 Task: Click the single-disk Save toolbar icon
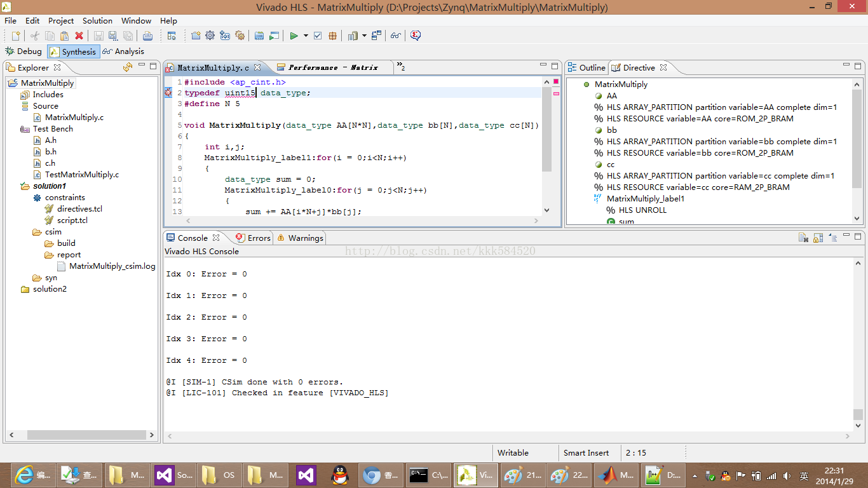(98, 36)
